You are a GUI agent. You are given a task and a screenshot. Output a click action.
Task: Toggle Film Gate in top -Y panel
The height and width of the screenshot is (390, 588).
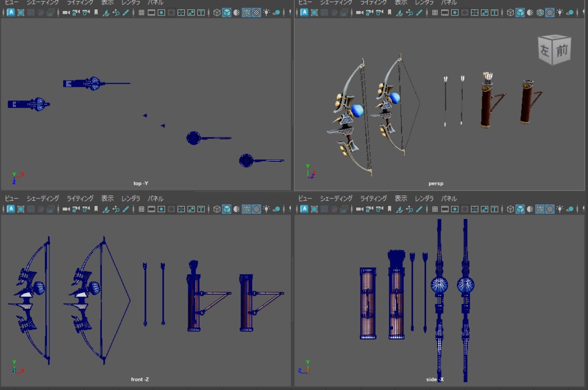[151, 13]
